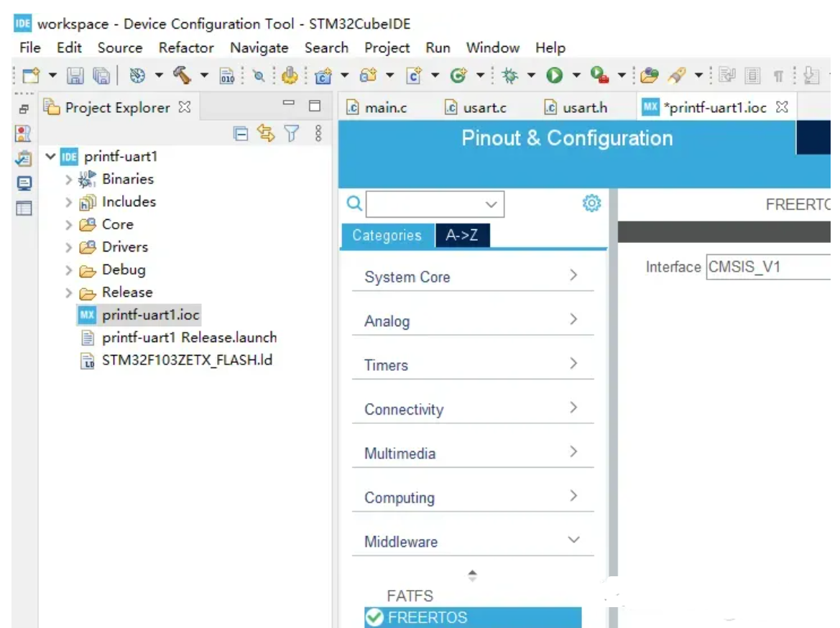This screenshot has height=628, width=840.
Task: Open the Project menu
Action: (x=387, y=47)
